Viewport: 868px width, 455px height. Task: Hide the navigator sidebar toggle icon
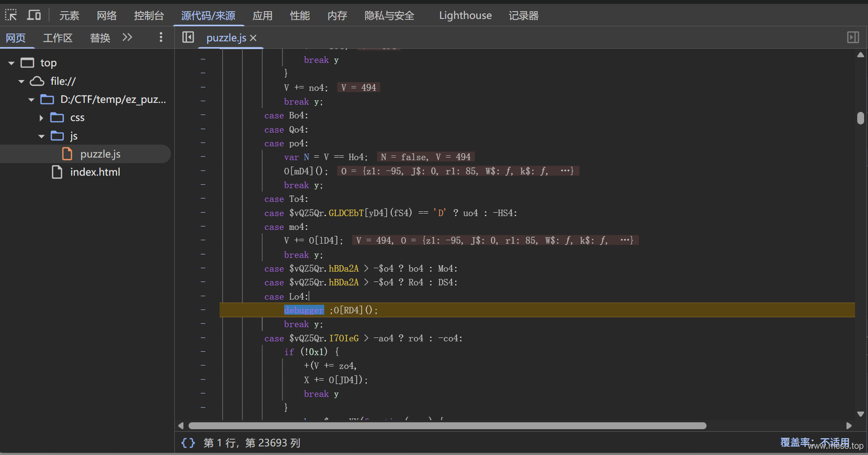[188, 37]
